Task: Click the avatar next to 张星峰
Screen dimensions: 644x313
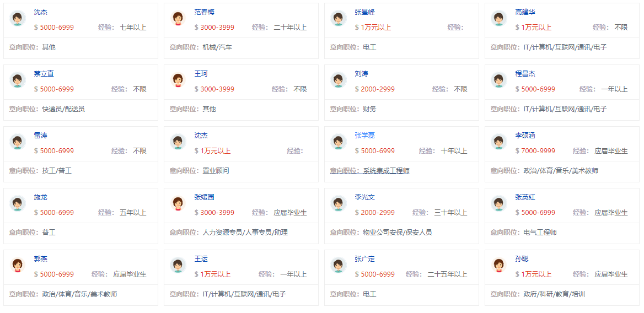Action: click(339, 18)
